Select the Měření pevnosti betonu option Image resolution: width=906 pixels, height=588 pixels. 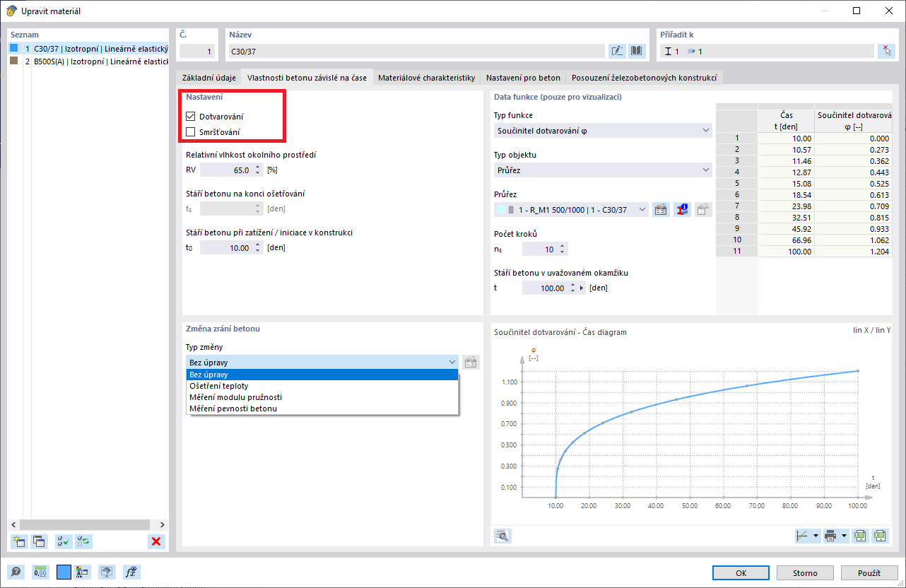click(x=322, y=408)
